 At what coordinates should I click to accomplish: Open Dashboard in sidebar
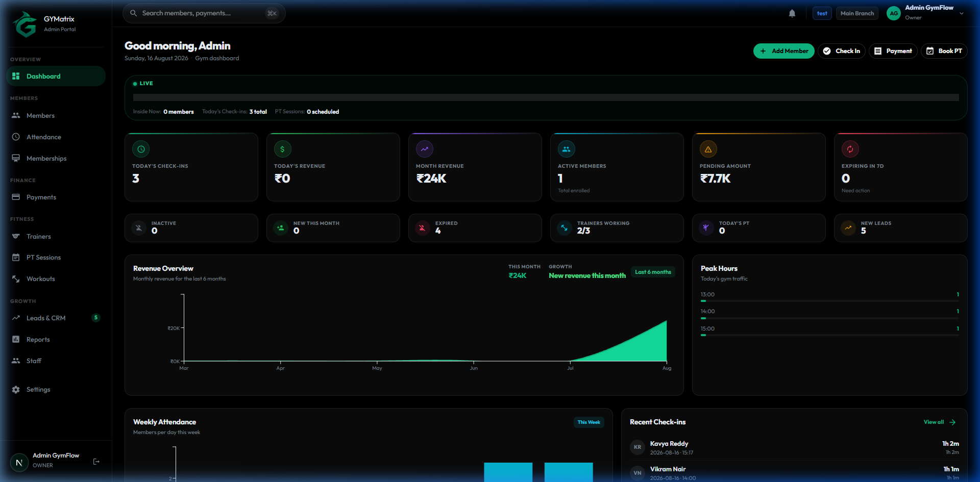coord(56,76)
